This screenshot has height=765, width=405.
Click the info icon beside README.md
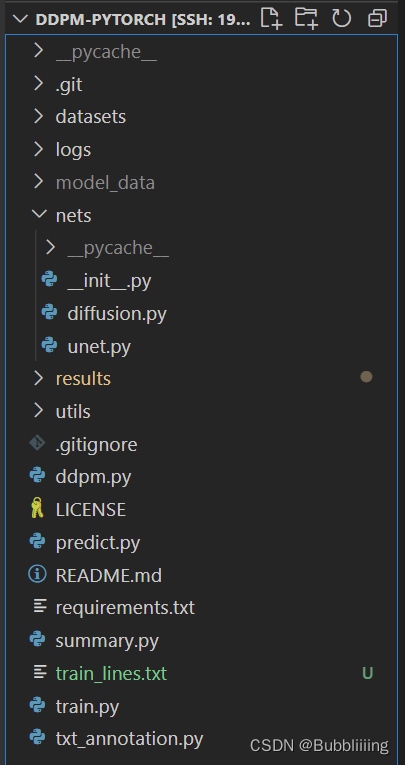38,575
